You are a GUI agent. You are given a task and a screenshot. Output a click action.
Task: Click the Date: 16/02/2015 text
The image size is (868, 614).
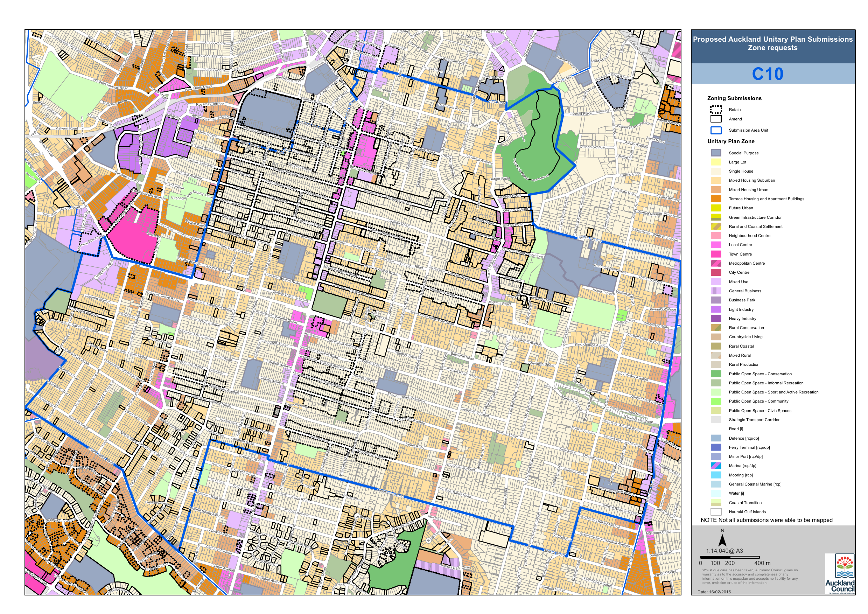click(714, 592)
